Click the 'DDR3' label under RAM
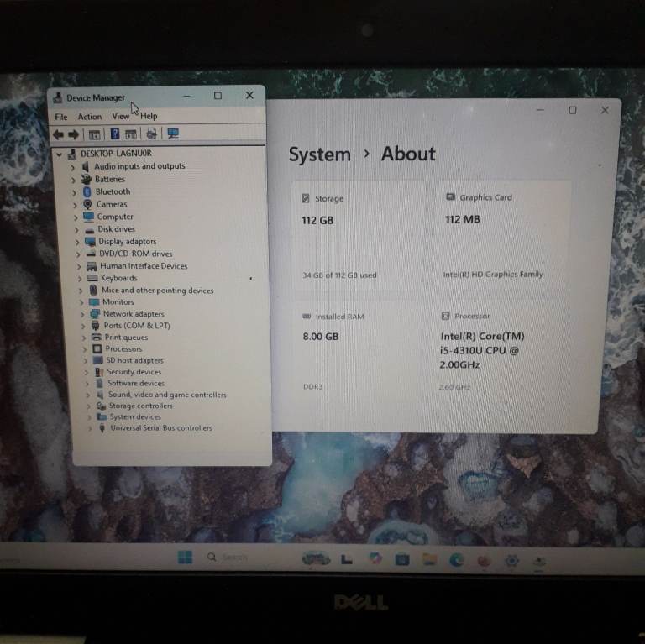Image resolution: width=645 pixels, height=644 pixels. 313,386
